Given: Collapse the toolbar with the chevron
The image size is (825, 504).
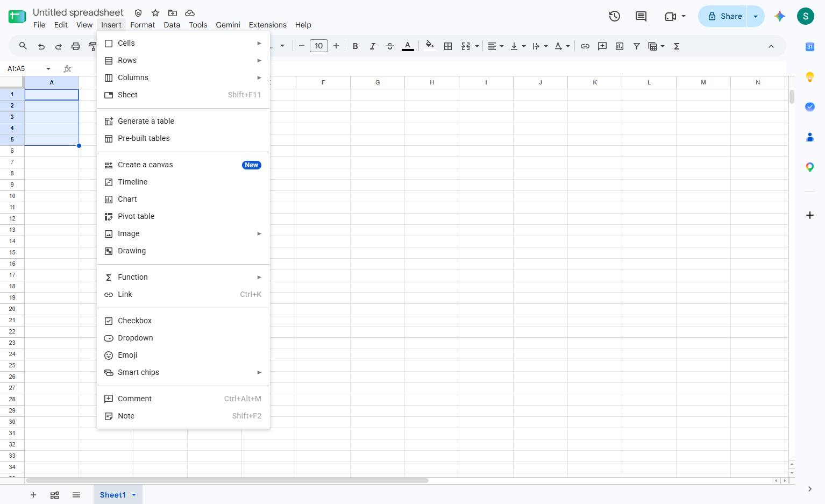Looking at the screenshot, I should pos(771,46).
